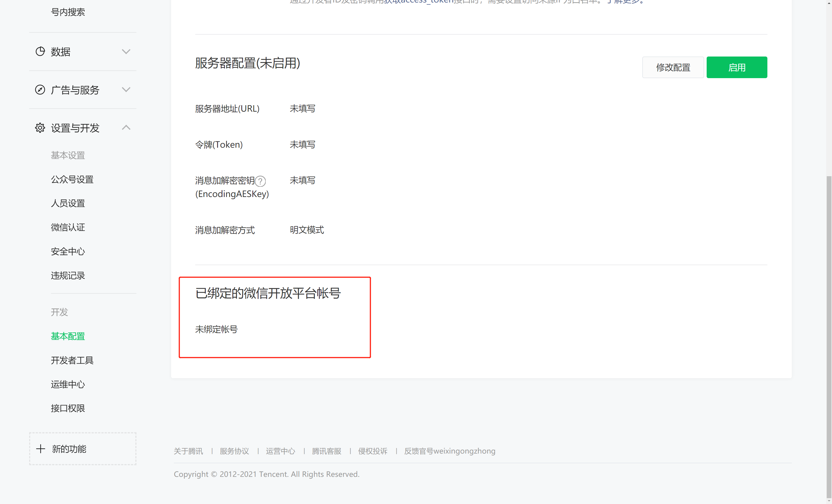Collapse the 设置与开发 section chevron
Screen dimensions: 832x504
click(x=126, y=128)
